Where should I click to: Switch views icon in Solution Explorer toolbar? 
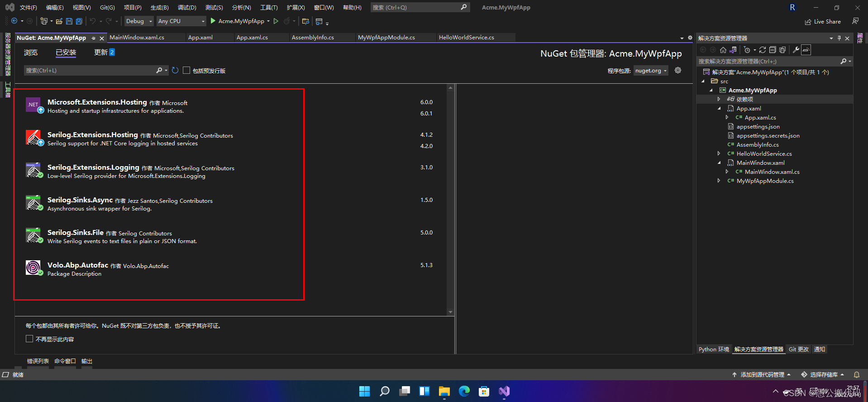pyautogui.click(x=733, y=50)
